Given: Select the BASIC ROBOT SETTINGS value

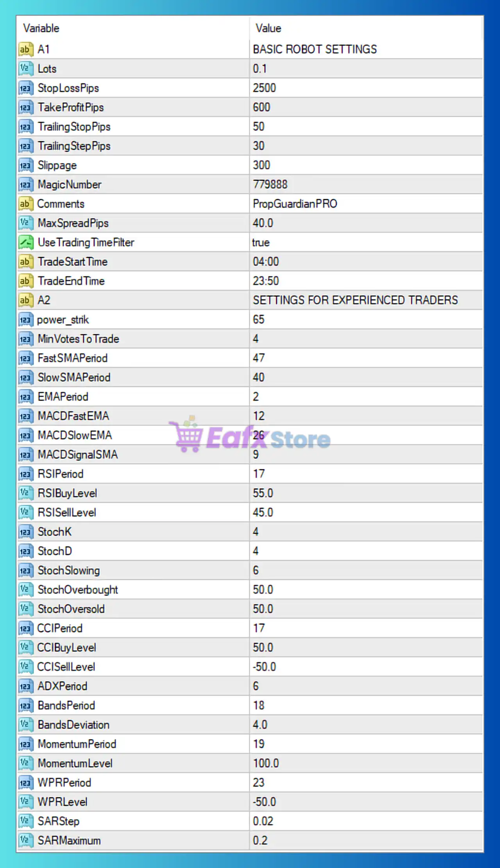Looking at the screenshot, I should (x=315, y=49).
